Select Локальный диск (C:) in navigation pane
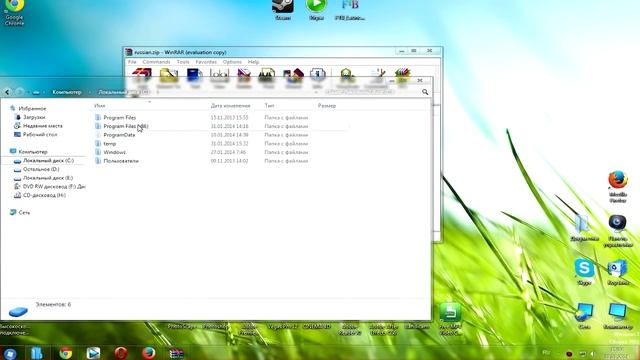This screenshot has height=360, width=640. tap(48, 160)
